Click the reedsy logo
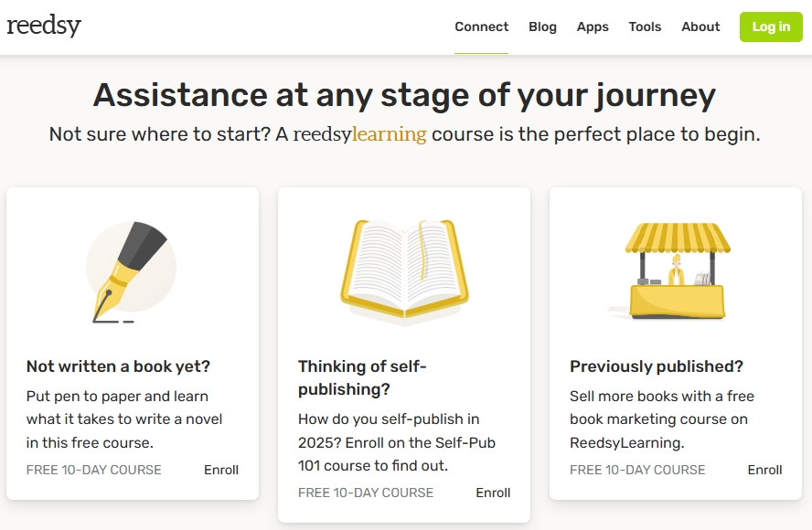The height and width of the screenshot is (530, 812). pyautogui.click(x=44, y=26)
